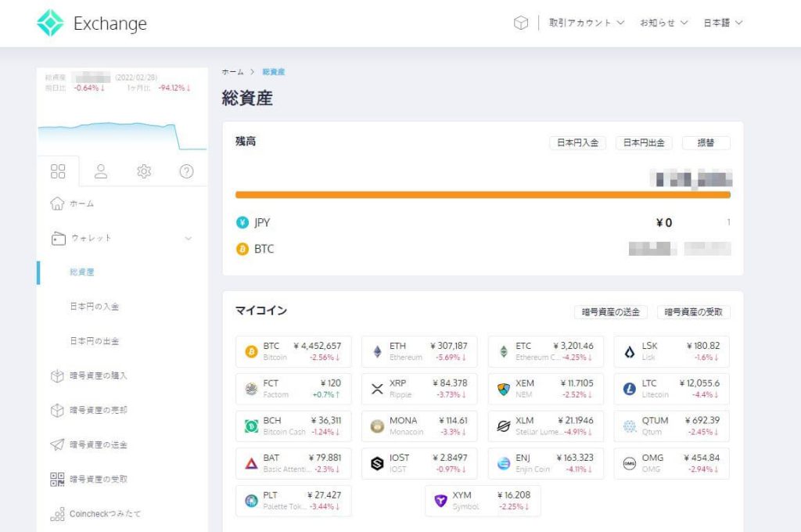This screenshot has height=532, width=801.
Task: Click the IOST coin icon
Action: point(378,463)
